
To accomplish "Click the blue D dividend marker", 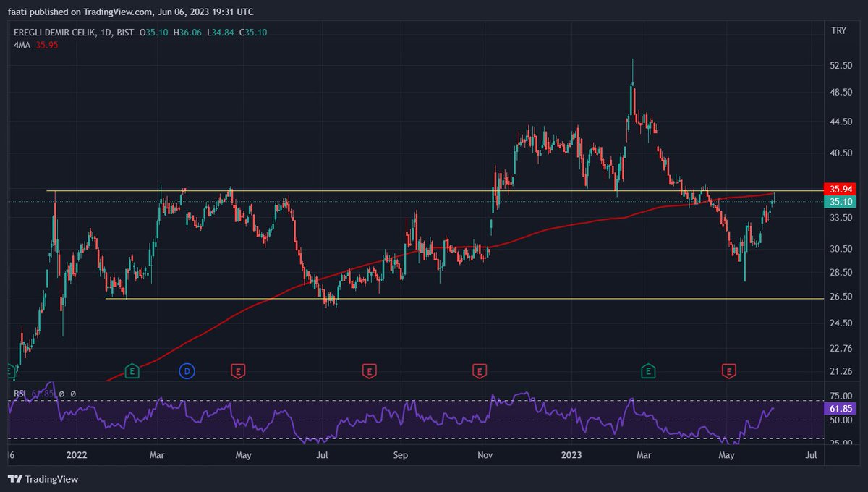I will [187, 371].
